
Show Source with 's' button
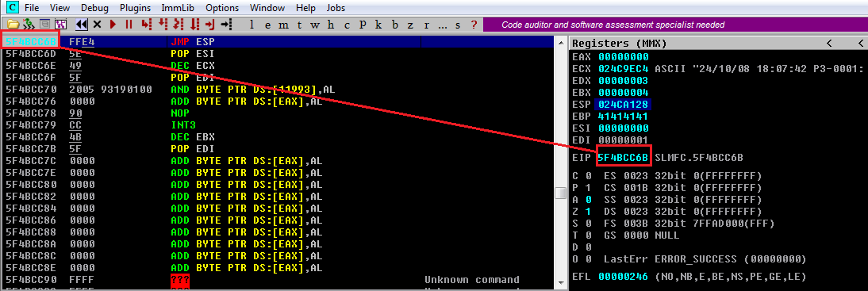pos(458,25)
